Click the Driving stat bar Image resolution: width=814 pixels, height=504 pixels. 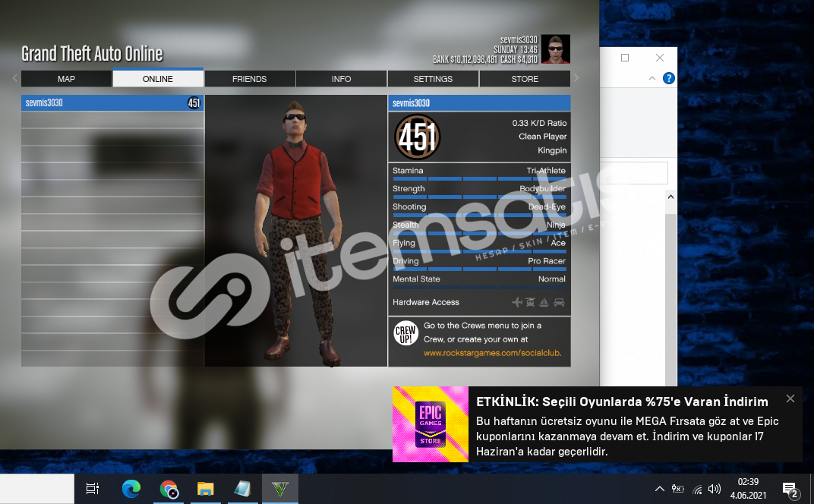tap(479, 269)
